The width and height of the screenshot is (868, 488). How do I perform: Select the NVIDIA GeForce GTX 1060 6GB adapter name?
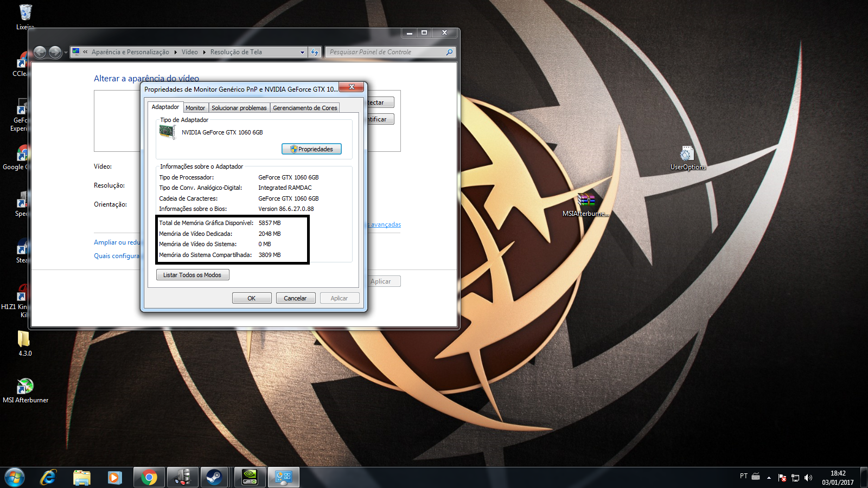coord(222,132)
